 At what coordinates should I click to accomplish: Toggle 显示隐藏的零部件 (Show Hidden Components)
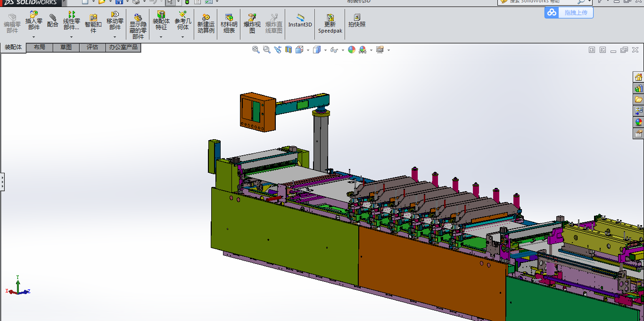[138, 18]
